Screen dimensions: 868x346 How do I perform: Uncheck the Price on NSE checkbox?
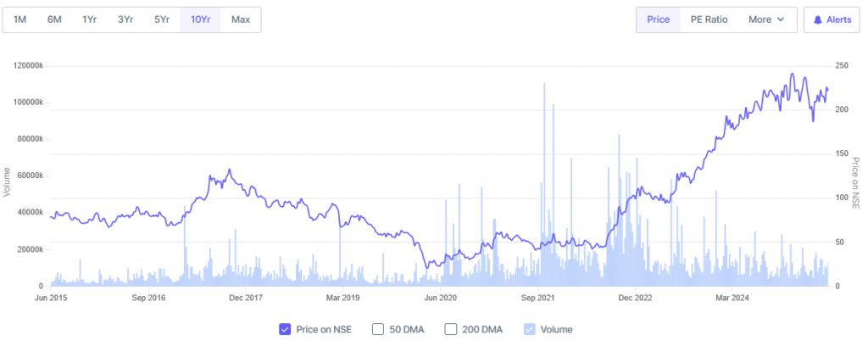click(285, 329)
